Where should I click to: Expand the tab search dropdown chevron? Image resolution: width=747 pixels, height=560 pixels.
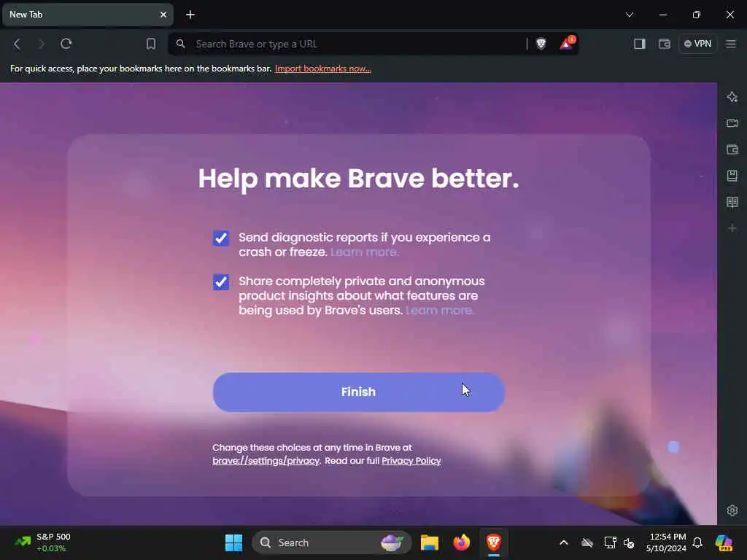[x=630, y=15]
